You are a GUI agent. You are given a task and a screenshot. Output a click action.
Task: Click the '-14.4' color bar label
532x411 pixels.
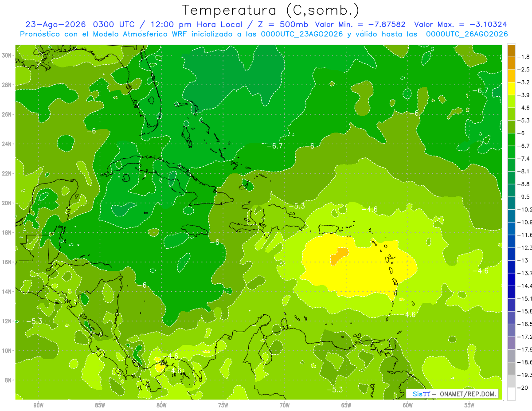(524, 286)
